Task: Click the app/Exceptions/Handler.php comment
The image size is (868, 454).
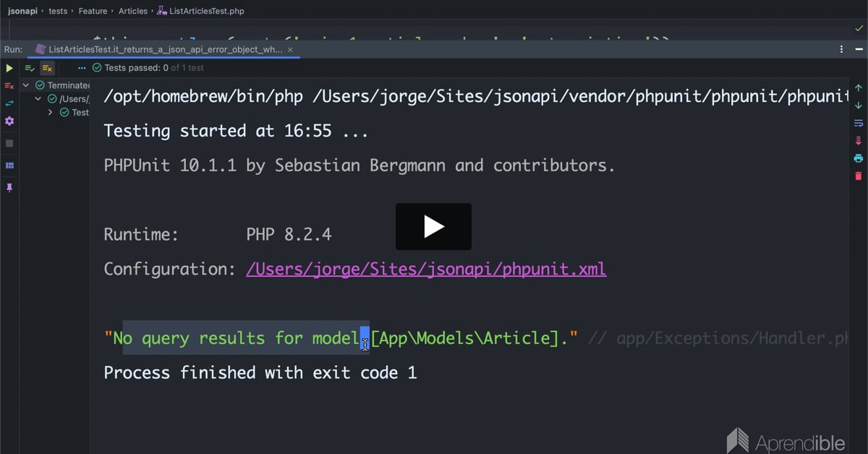Action: (x=718, y=338)
